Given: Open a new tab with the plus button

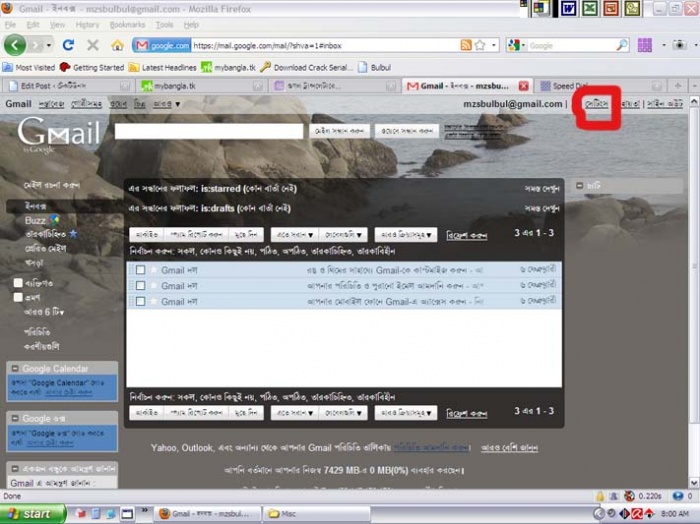Looking at the screenshot, I should 678,86.
